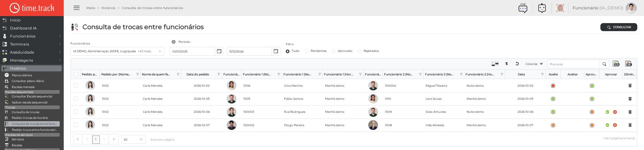
Task: Click the start date field 01/01/2025
Action: 192,51
